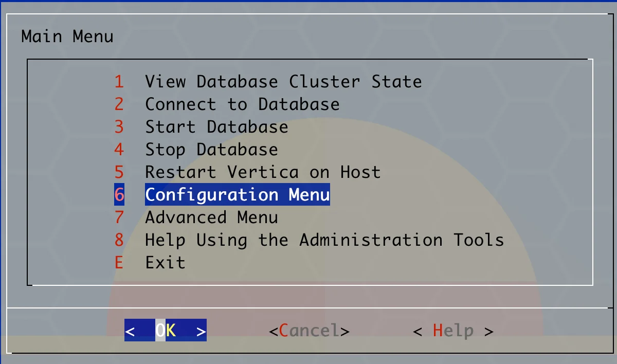Click the highlighted hotkey number 6
The height and width of the screenshot is (364, 617).
point(119,195)
